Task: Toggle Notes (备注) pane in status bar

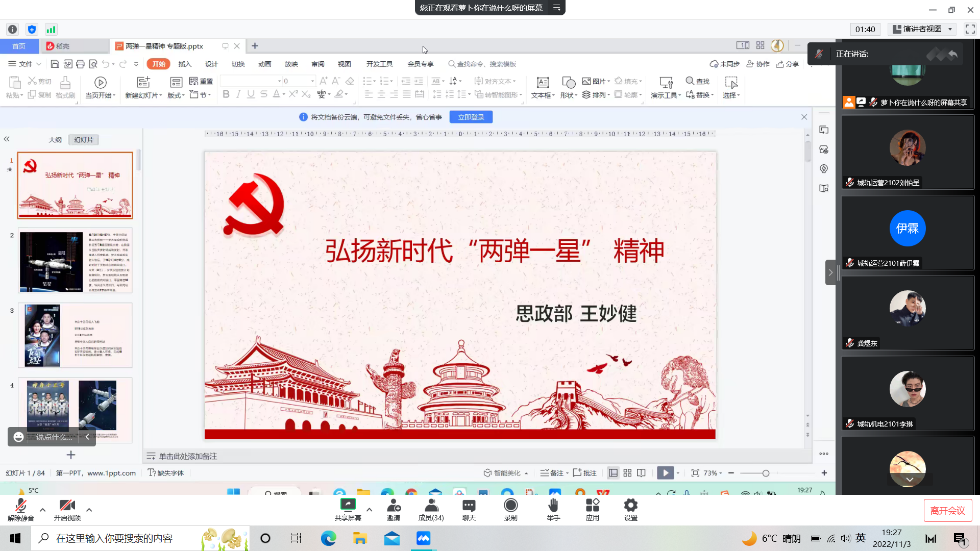Action: [552, 473]
